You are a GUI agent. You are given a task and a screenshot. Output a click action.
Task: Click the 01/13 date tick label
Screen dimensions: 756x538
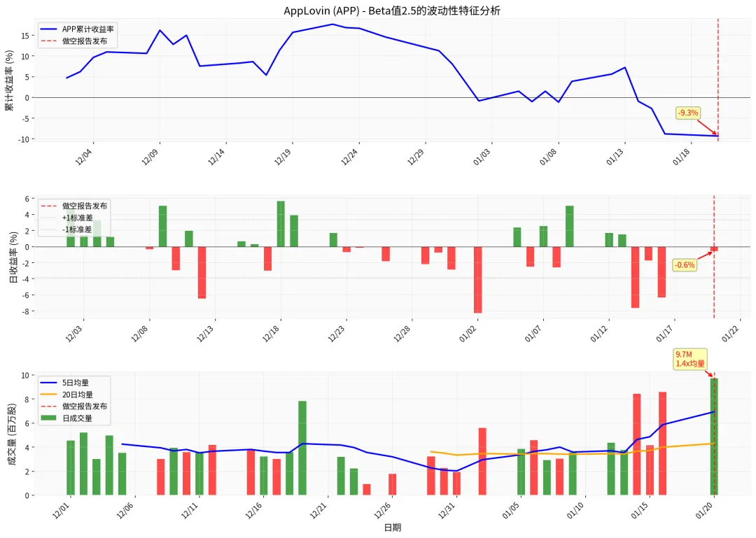(x=615, y=157)
